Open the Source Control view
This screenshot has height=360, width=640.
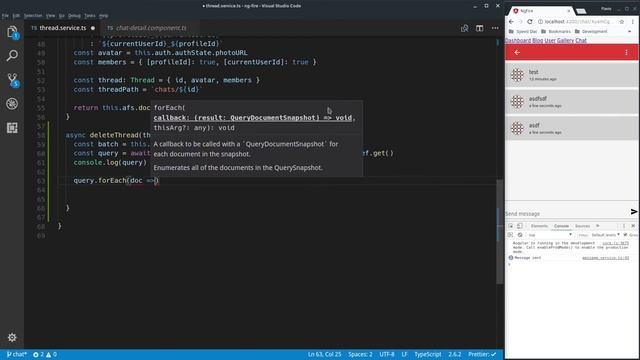pos(12,80)
